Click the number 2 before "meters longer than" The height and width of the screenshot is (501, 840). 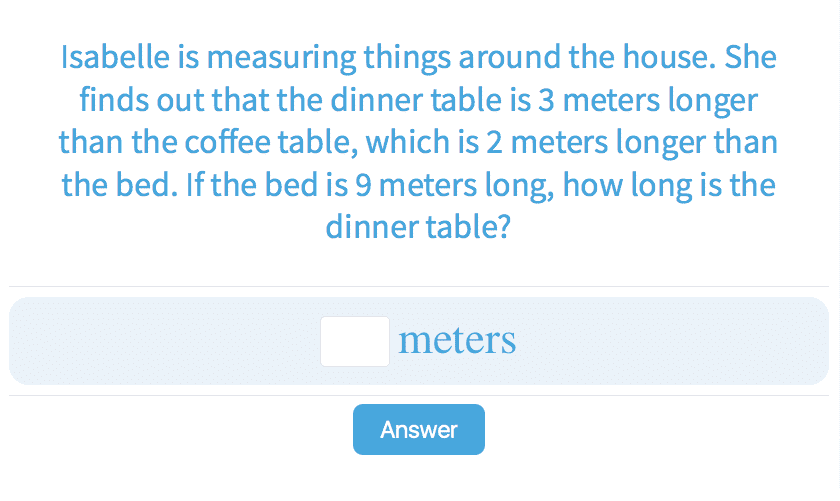click(493, 142)
